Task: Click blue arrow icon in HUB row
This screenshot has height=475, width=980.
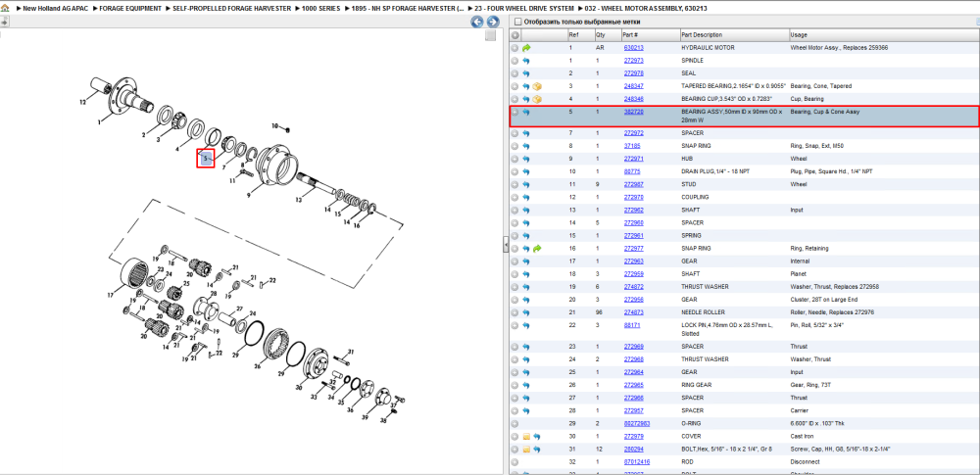Action: click(x=526, y=159)
